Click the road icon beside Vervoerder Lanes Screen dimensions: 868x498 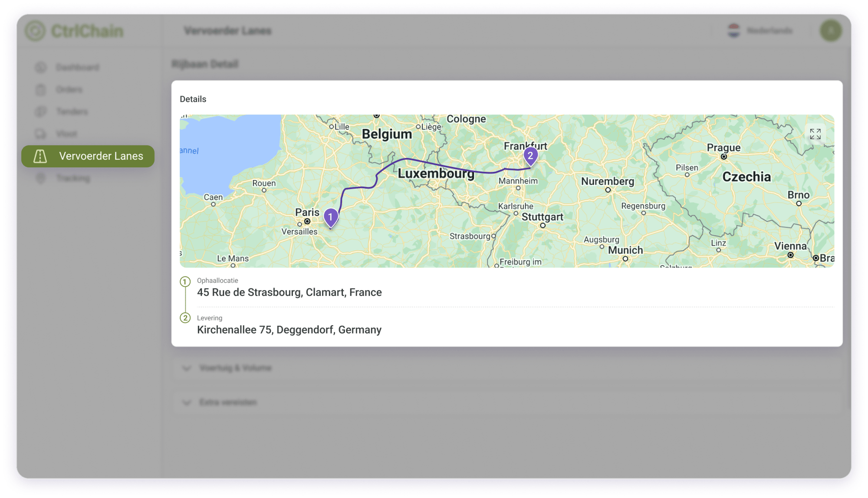[40, 156]
